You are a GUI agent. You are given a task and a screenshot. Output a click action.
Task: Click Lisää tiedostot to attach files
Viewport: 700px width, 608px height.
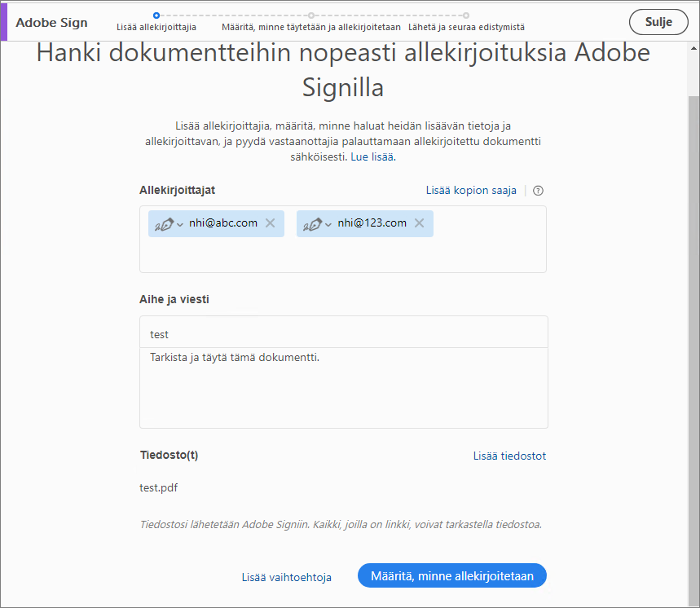tap(508, 456)
